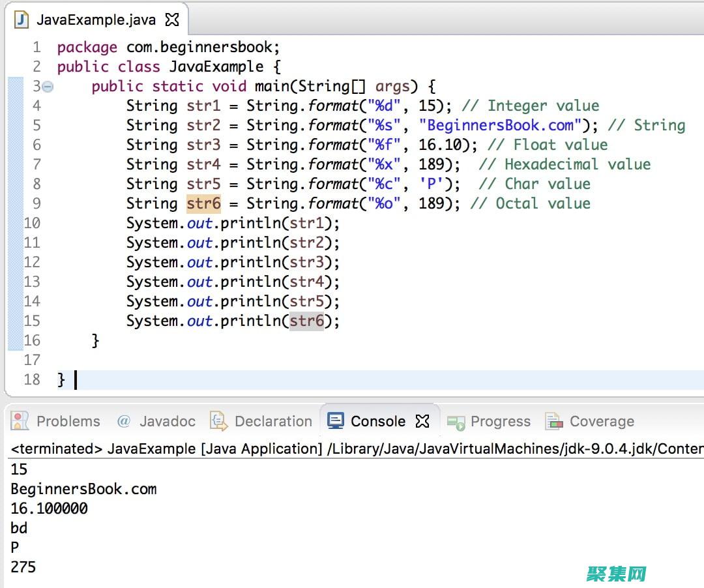Click the Coverage view icon
Viewport: 704px width, 588px height.
pyautogui.click(x=553, y=421)
